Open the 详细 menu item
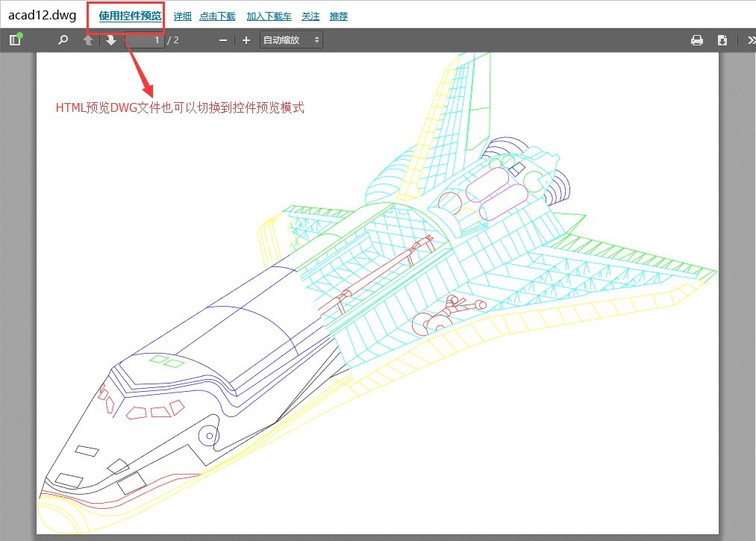 click(182, 15)
